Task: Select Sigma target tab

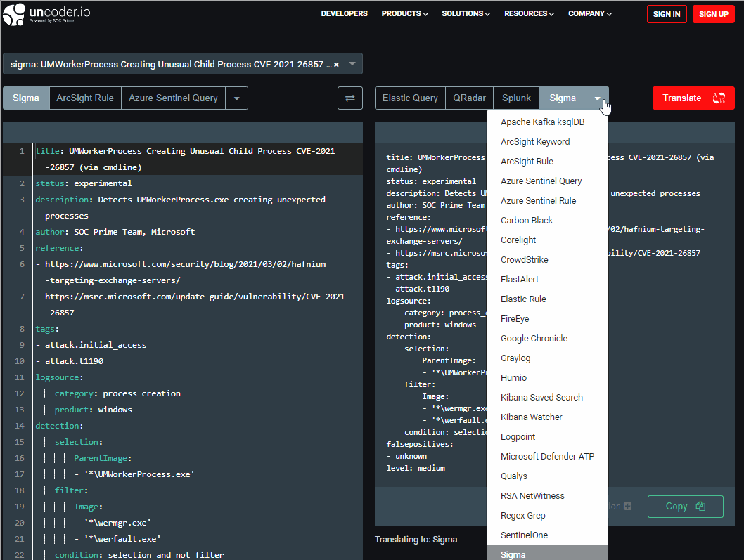Action: point(563,98)
